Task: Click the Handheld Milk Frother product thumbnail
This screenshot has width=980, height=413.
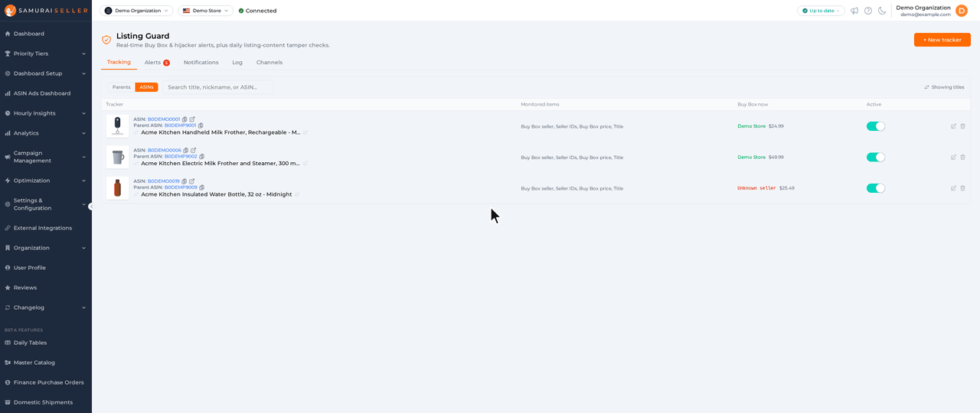Action: coord(117,126)
